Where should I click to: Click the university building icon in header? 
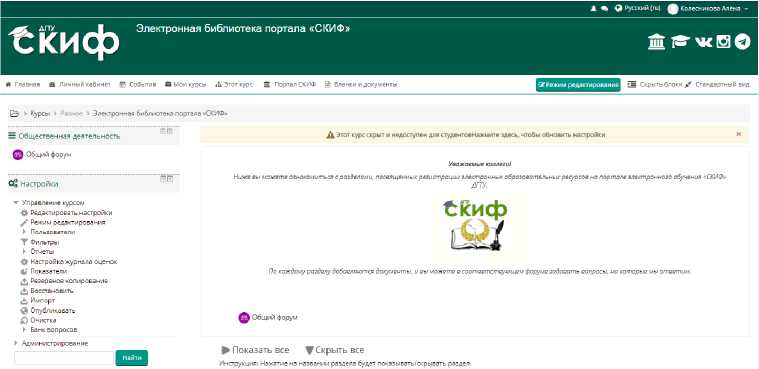pyautogui.click(x=656, y=42)
